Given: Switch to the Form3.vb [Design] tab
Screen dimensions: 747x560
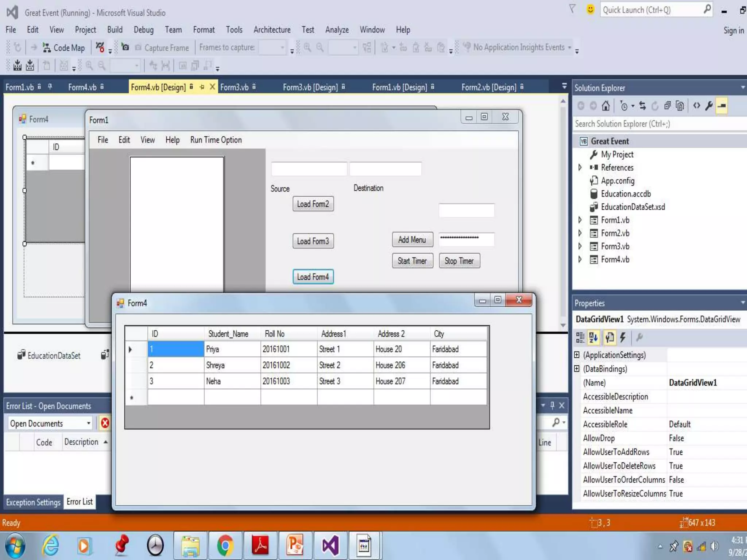Looking at the screenshot, I should pos(310,87).
